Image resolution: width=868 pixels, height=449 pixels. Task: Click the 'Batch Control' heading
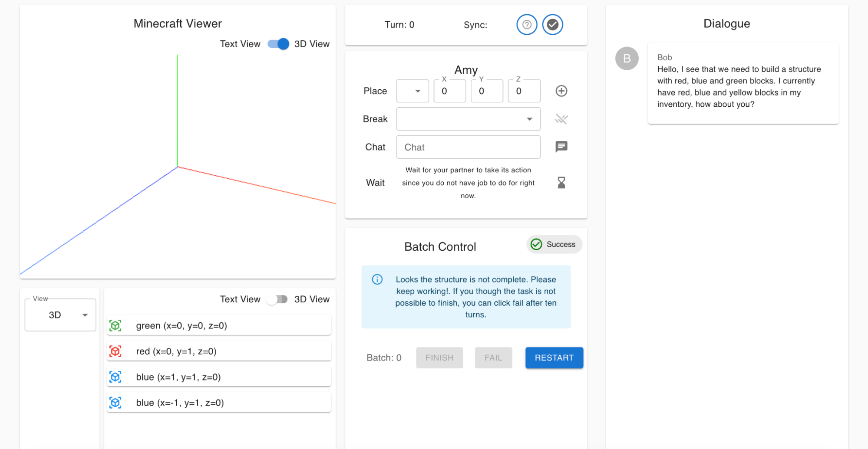[x=440, y=247]
